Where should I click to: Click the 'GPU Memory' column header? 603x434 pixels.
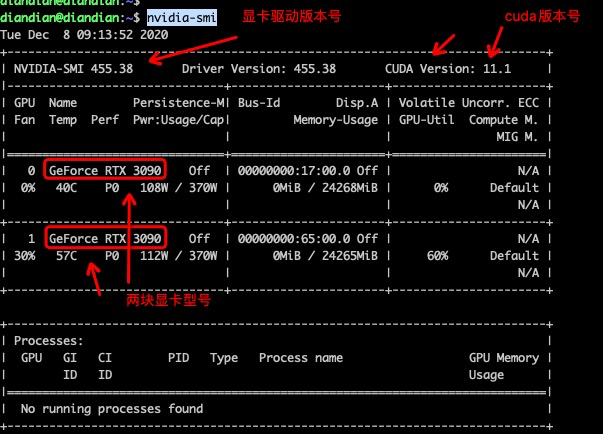pos(504,358)
